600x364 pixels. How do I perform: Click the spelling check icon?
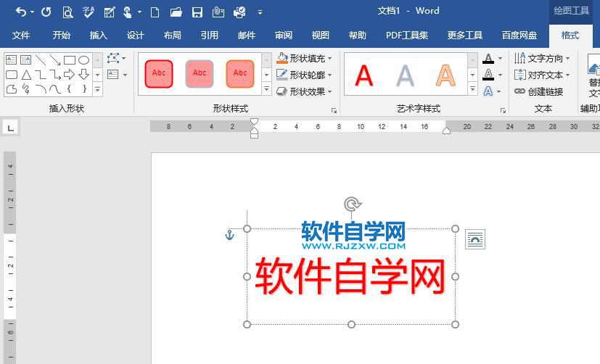point(89,12)
